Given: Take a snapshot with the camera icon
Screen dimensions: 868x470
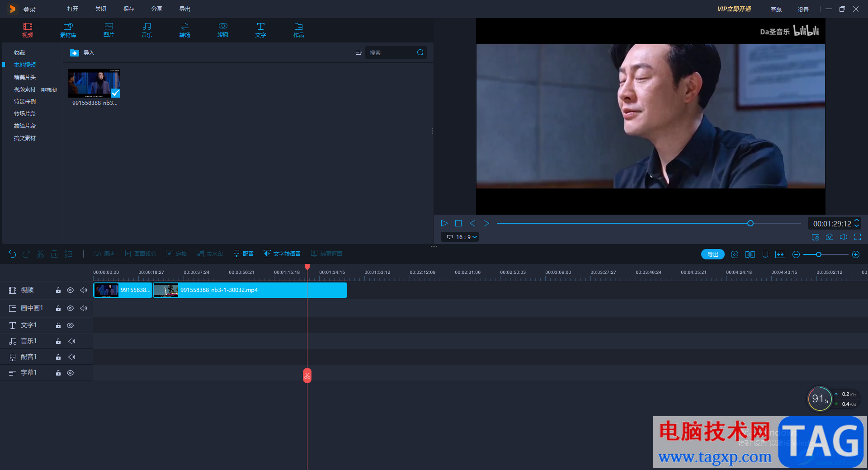Looking at the screenshot, I should pos(829,237).
